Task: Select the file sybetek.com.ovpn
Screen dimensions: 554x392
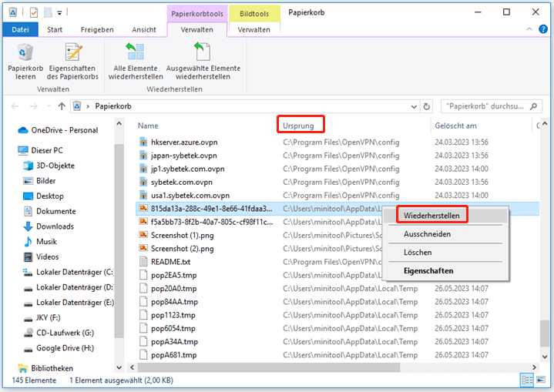Action: [182, 183]
